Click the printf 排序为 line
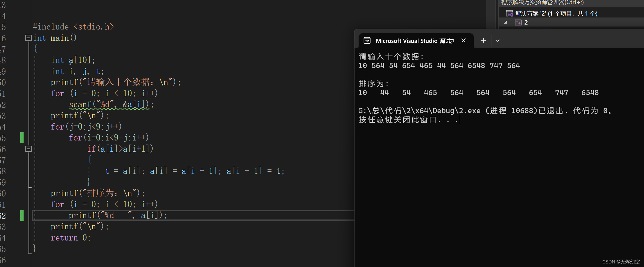The image size is (644, 267). point(98,193)
